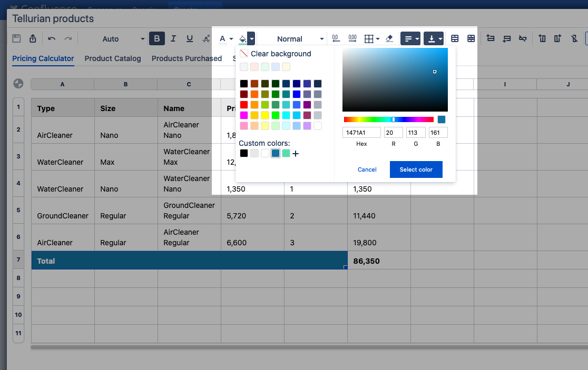Select the black custom color swatch

coord(244,153)
